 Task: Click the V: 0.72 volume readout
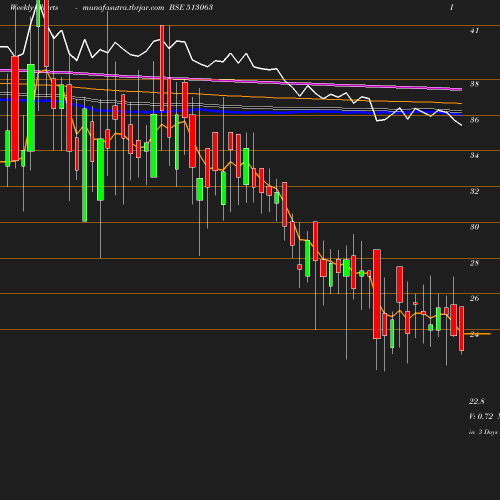tap(481, 416)
